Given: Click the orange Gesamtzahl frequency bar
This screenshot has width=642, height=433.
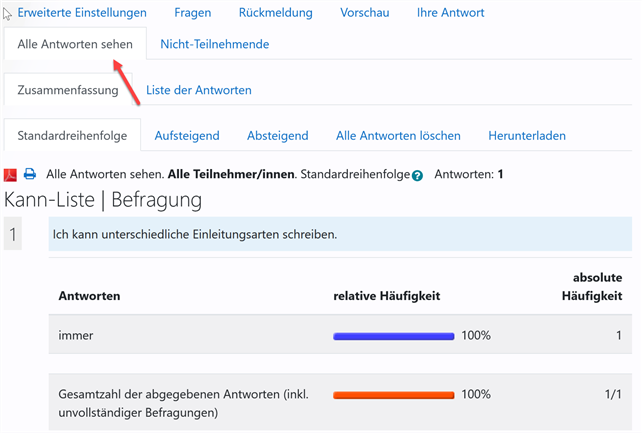Looking at the screenshot, I should (x=393, y=394).
